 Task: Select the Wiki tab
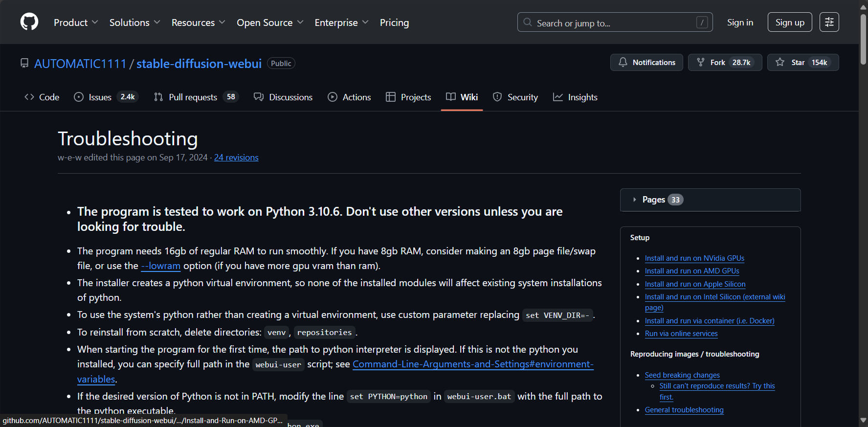coord(462,97)
